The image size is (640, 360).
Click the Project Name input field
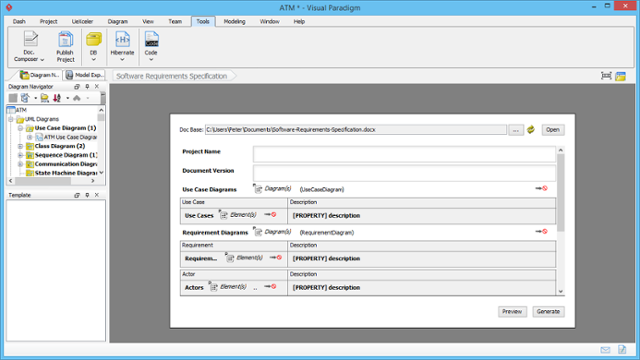(404, 154)
